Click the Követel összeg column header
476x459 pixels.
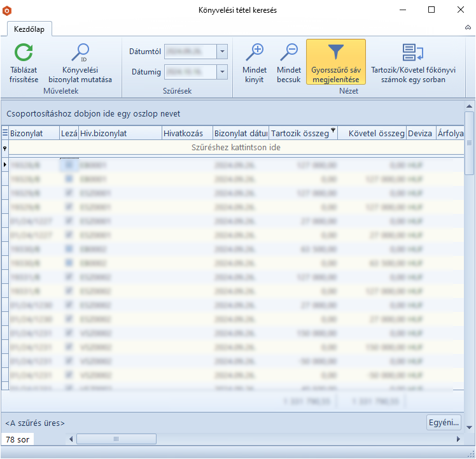371,133
